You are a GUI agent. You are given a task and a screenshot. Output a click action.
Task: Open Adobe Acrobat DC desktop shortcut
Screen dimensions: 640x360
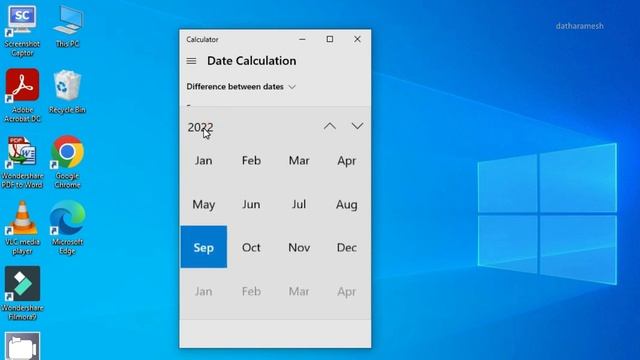22,95
